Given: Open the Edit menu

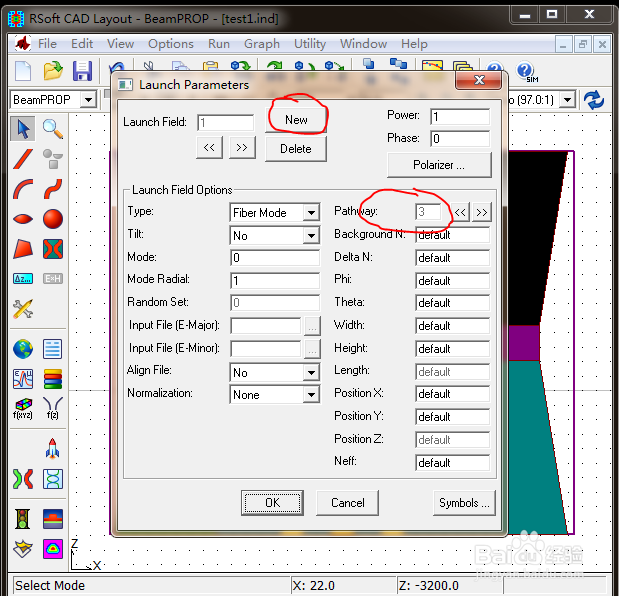Looking at the screenshot, I should click(x=82, y=44).
